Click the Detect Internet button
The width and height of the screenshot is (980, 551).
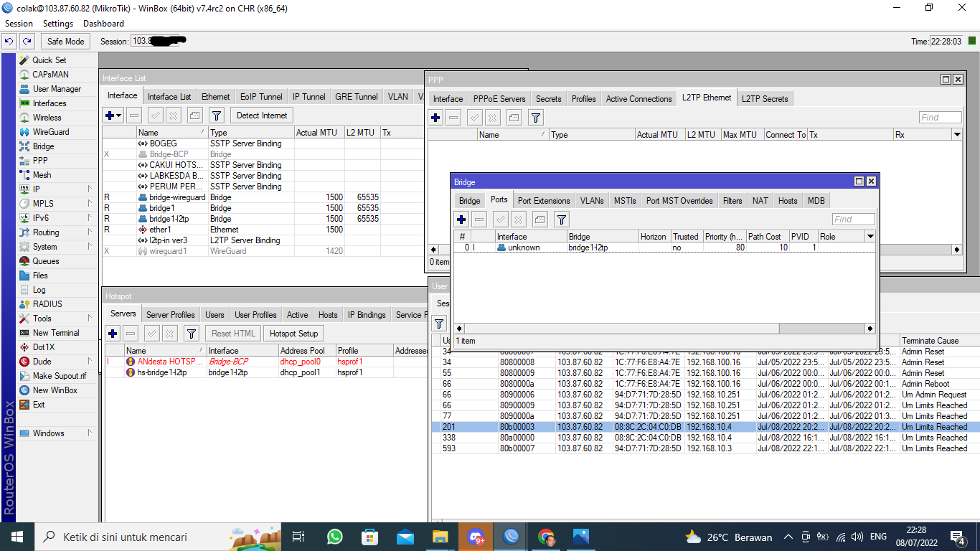coord(262,116)
